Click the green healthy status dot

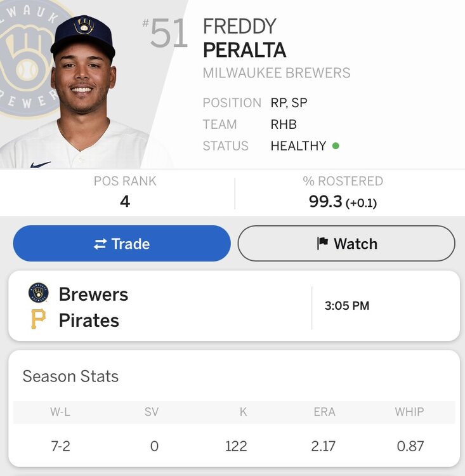[x=336, y=146]
